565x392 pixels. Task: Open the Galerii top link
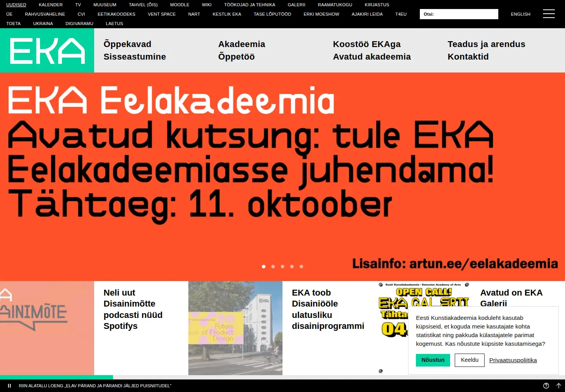297,5
